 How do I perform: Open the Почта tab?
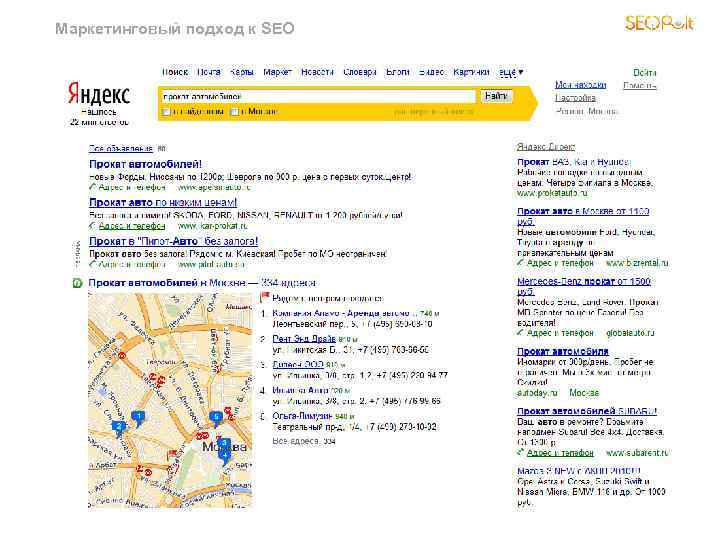coord(209,72)
